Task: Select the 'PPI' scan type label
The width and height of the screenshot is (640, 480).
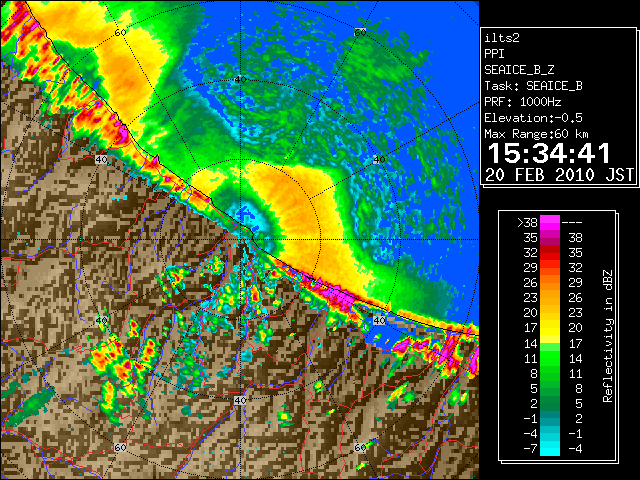Action: point(494,54)
